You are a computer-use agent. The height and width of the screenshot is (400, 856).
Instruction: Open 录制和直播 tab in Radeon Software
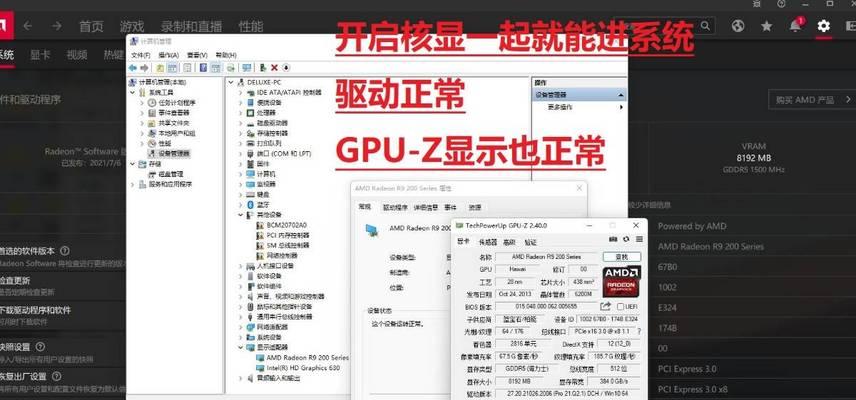(x=191, y=26)
